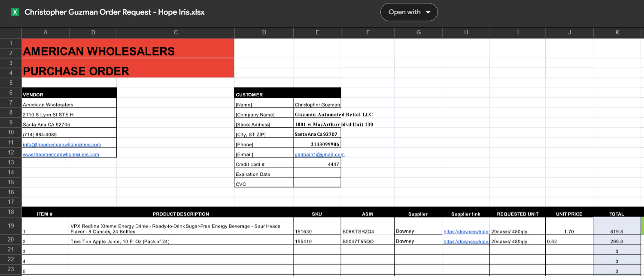Select row 19 header
Screen dimensions: 644x276
pos(11,226)
